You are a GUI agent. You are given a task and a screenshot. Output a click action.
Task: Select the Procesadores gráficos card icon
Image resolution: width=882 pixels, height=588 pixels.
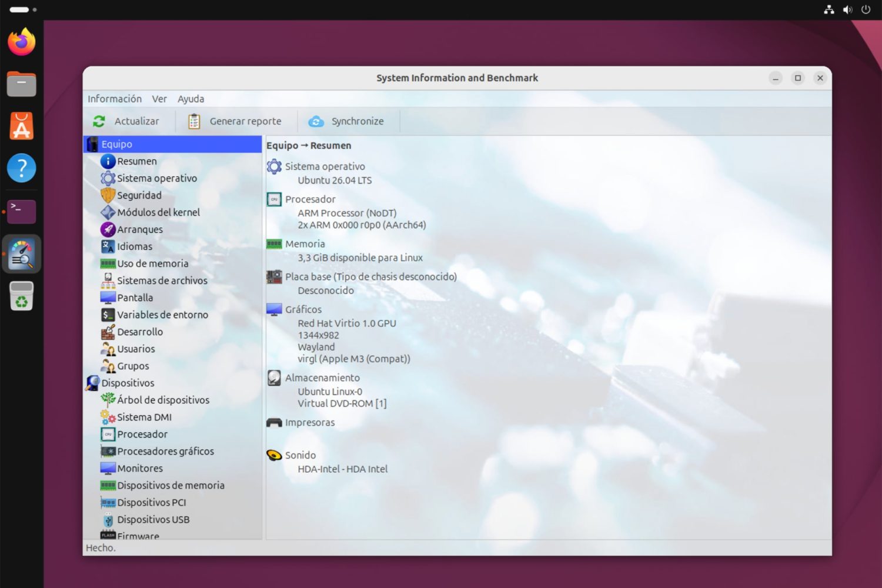point(108,451)
